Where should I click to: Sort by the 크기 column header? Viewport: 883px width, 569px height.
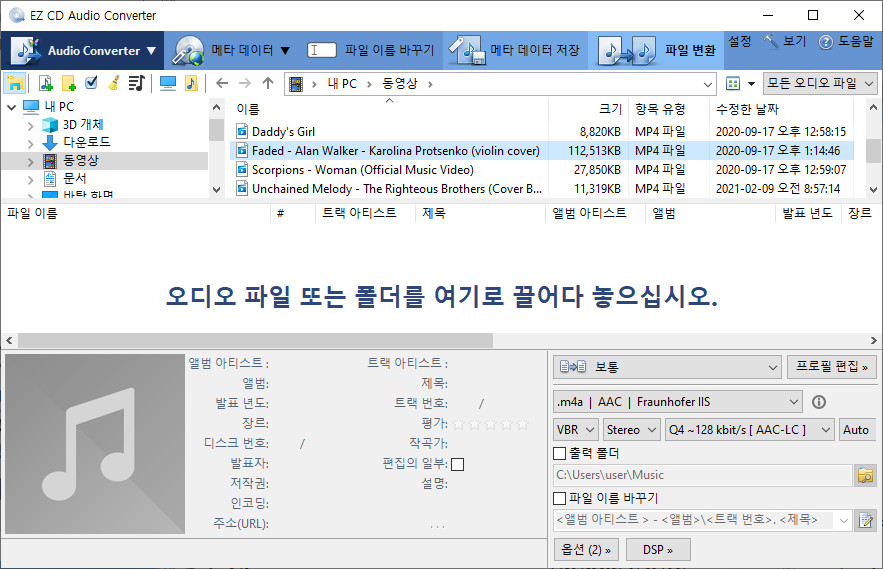click(588, 109)
